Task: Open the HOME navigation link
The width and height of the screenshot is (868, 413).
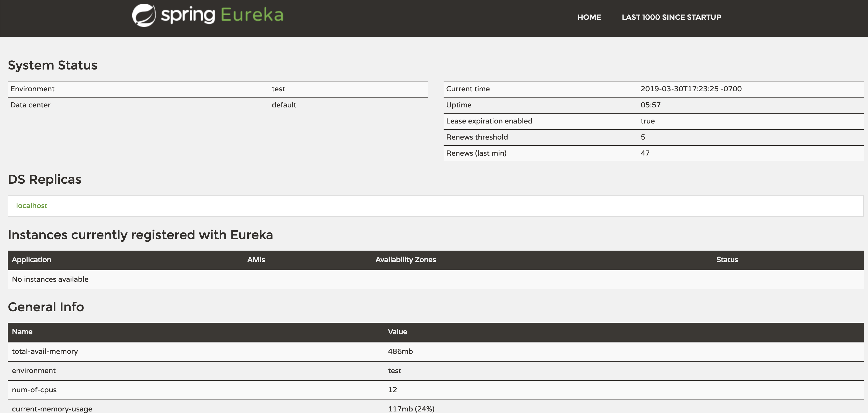Action: click(x=589, y=17)
